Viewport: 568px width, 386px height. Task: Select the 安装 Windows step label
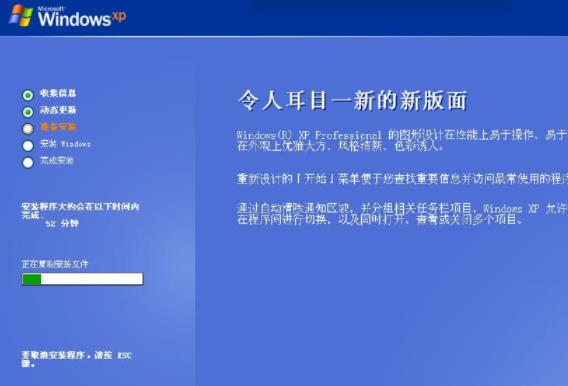pyautogui.click(x=65, y=144)
